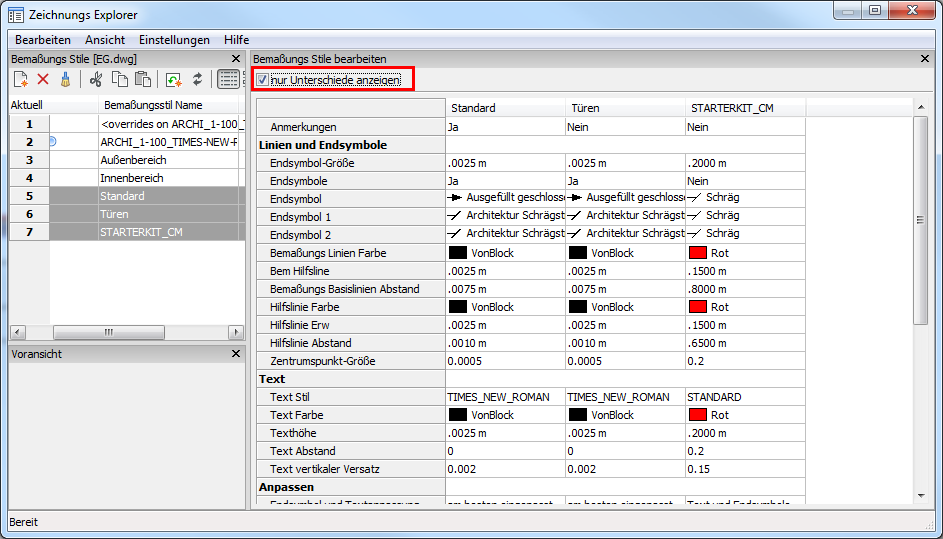Click the refresh double-arrow icon
Screen dimensions: 943x539
(x=197, y=79)
